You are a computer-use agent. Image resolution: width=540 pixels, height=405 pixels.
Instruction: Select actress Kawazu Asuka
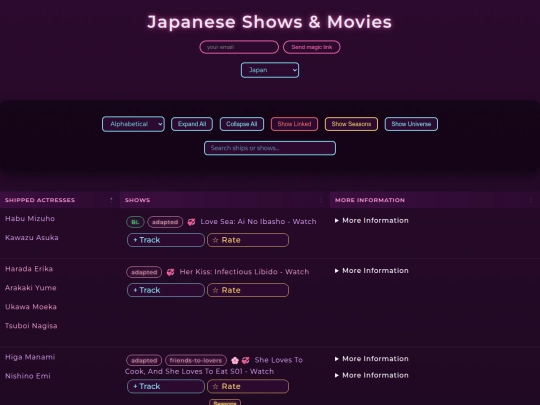pos(32,238)
